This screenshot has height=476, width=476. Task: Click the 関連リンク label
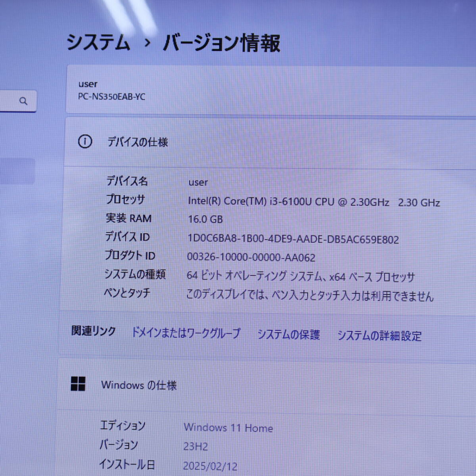pos(94,331)
